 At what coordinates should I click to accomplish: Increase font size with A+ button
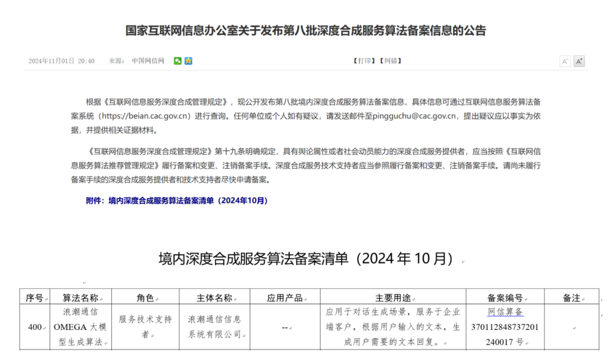point(579,61)
